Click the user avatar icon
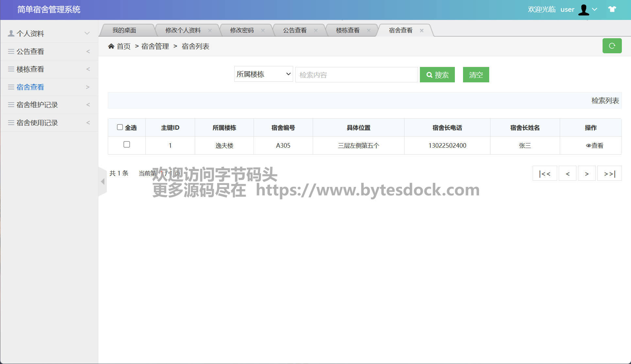Screen dimensions: 631x364 (584, 9)
